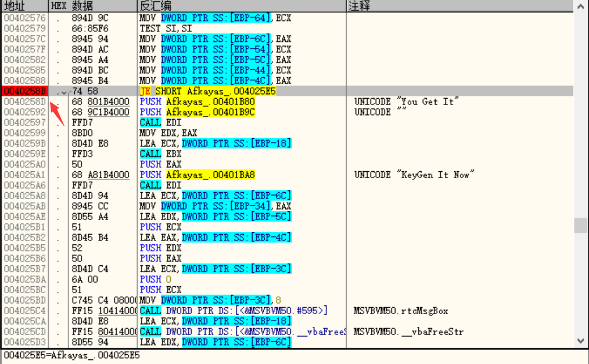Click PUSH EDX at address 004025B5
The image size is (589, 364).
coord(161,248)
